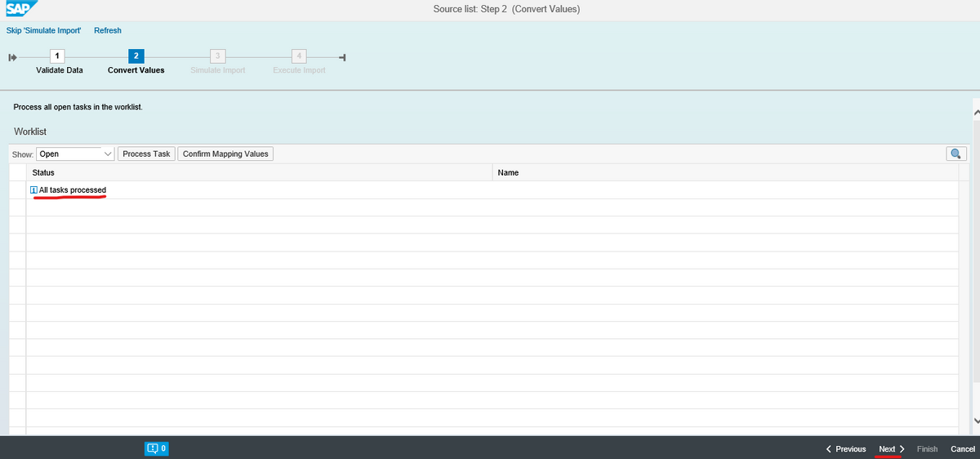The width and height of the screenshot is (980, 459).
Task: Open the worklist search magnifier icon
Action: point(955,154)
